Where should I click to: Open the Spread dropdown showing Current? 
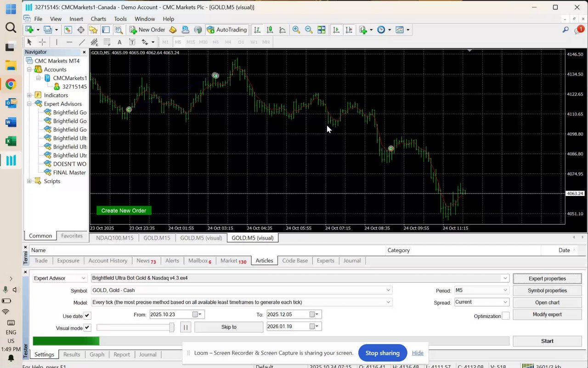click(481, 302)
